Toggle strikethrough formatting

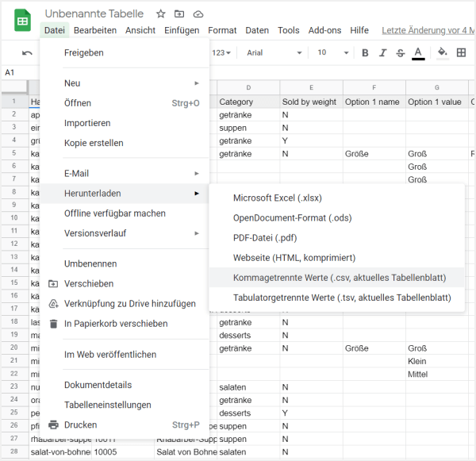click(400, 52)
